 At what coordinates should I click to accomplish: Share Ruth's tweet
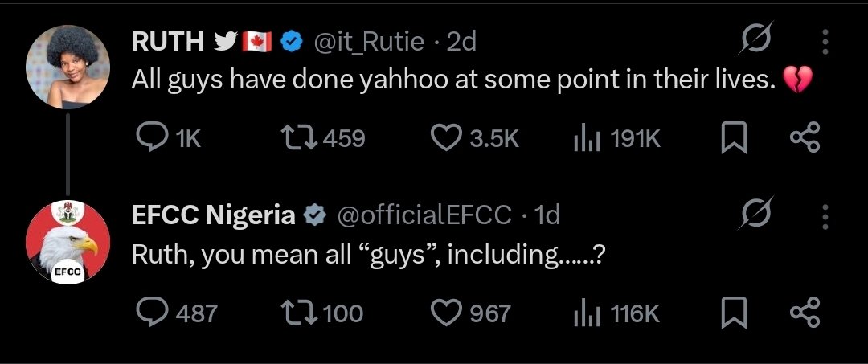click(805, 139)
